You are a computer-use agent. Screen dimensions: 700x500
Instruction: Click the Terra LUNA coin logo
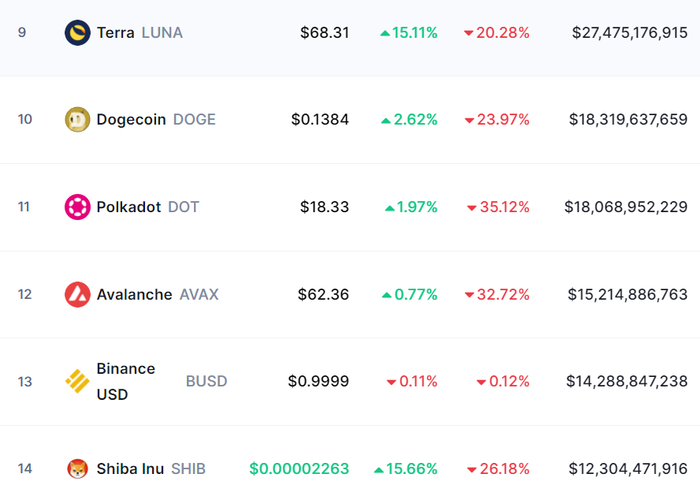pos(77,33)
